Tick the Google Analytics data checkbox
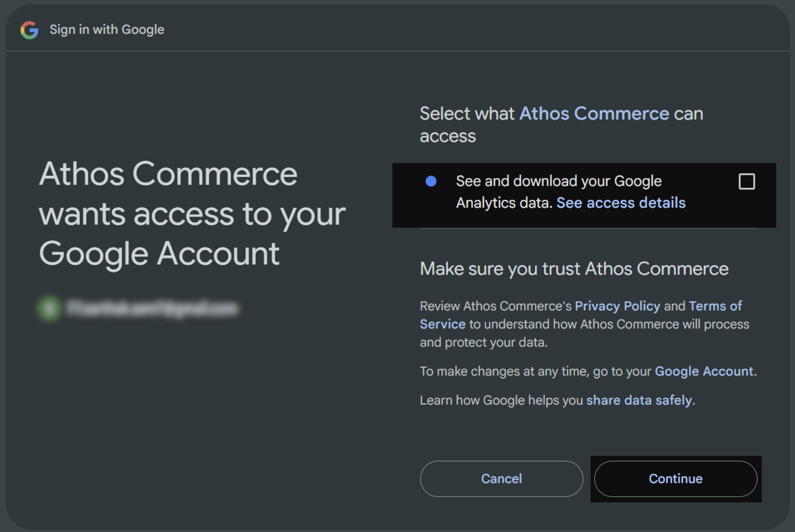Image resolution: width=795 pixels, height=532 pixels. [x=747, y=181]
